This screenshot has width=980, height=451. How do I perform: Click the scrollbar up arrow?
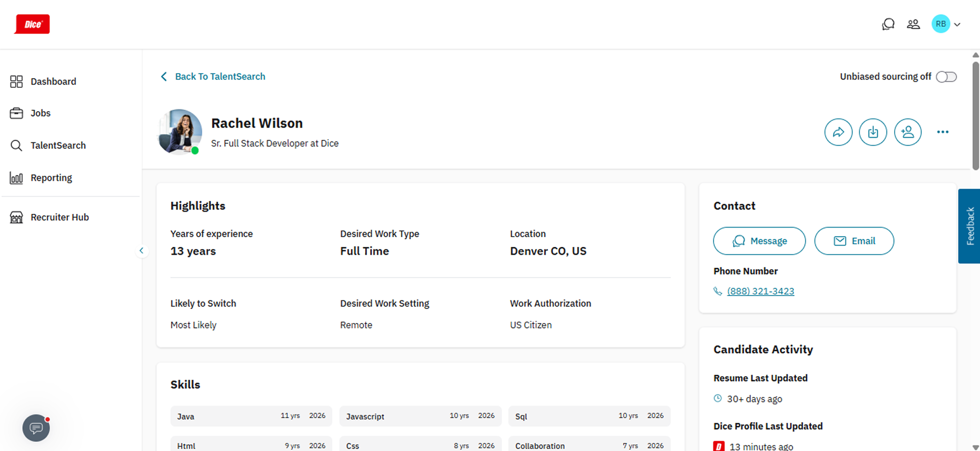tap(975, 55)
